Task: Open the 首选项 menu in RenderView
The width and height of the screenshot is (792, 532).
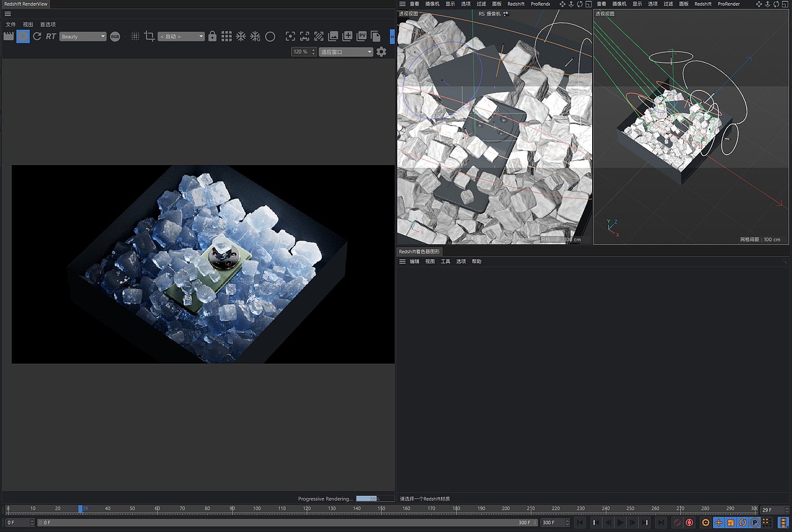Action: pyautogui.click(x=48, y=24)
